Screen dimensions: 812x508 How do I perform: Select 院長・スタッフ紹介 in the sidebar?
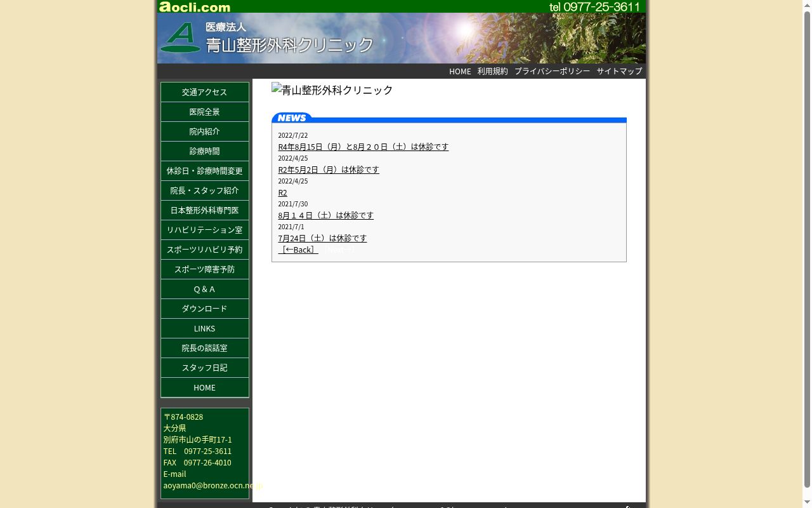pos(204,190)
